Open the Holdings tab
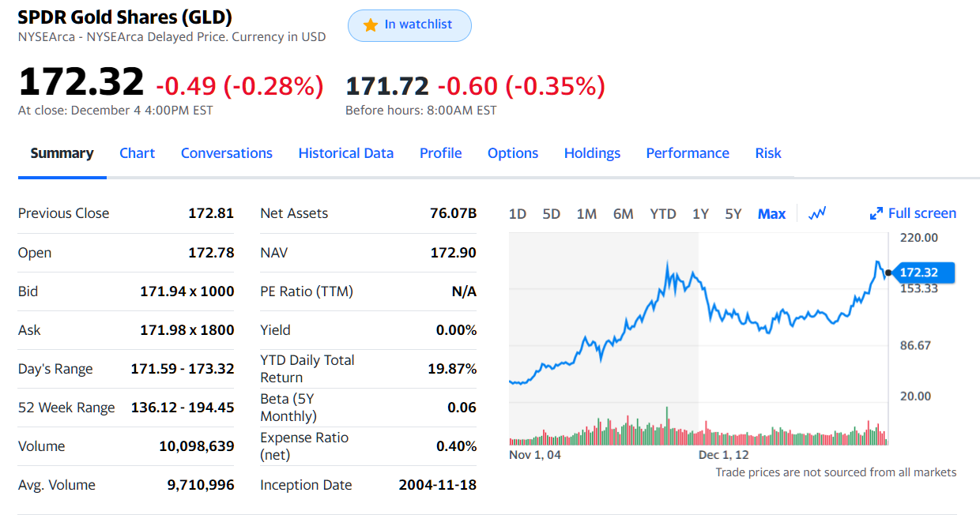Viewport: 980px width, 515px height. 593,153
